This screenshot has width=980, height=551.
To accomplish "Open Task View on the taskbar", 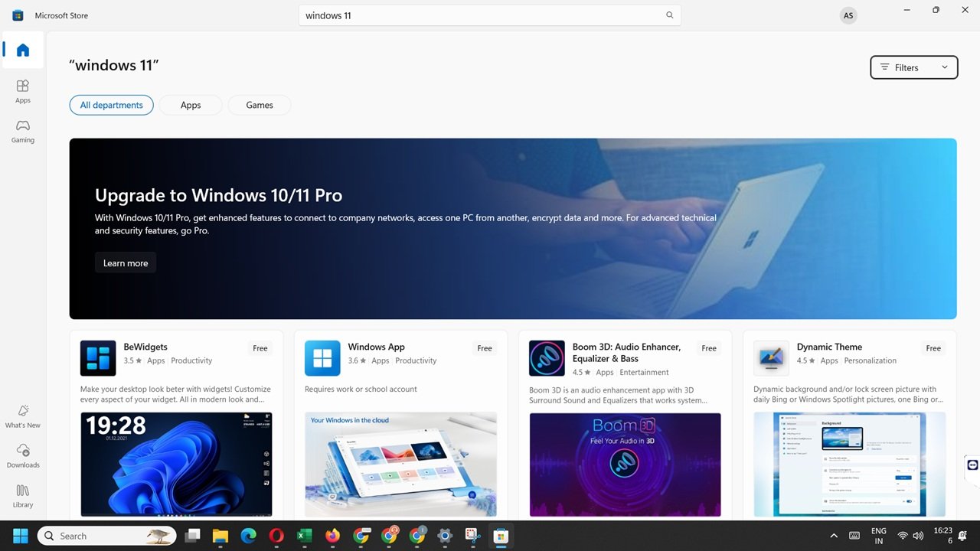I will (x=193, y=536).
